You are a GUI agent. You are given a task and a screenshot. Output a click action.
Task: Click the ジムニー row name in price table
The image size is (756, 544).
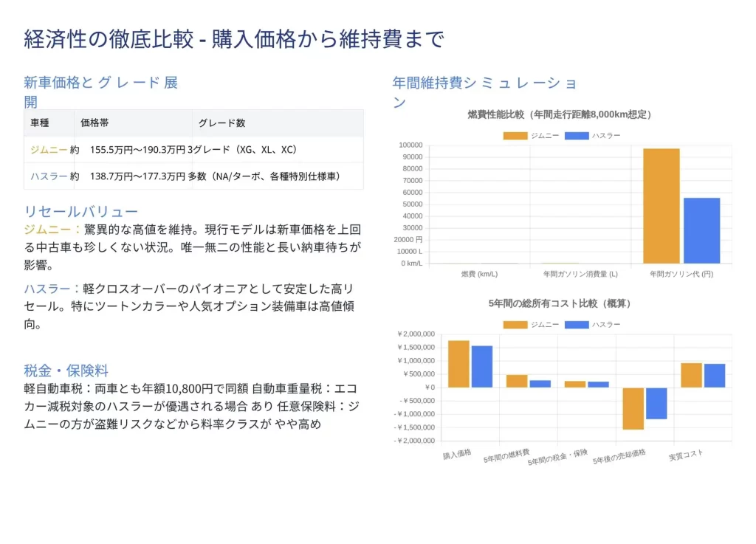[49, 150]
